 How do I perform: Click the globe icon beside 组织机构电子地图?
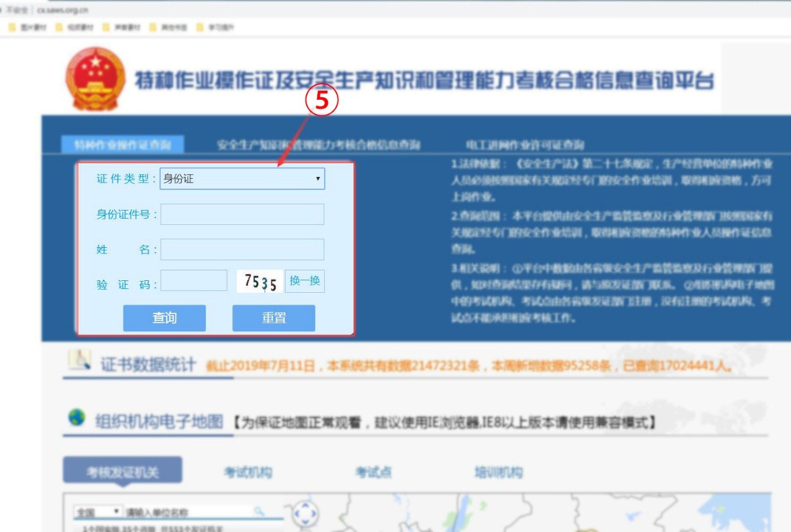(77, 417)
